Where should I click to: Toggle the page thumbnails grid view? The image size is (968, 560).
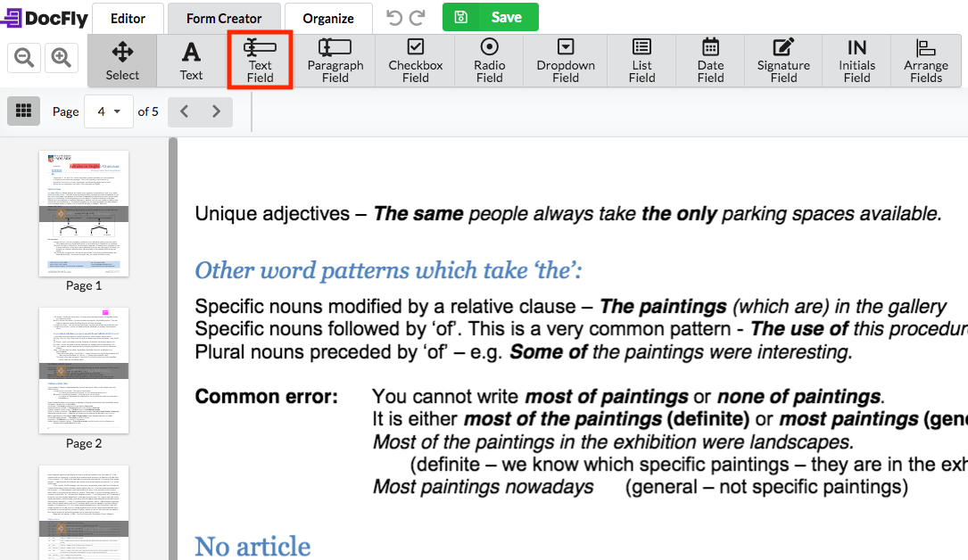pos(24,111)
